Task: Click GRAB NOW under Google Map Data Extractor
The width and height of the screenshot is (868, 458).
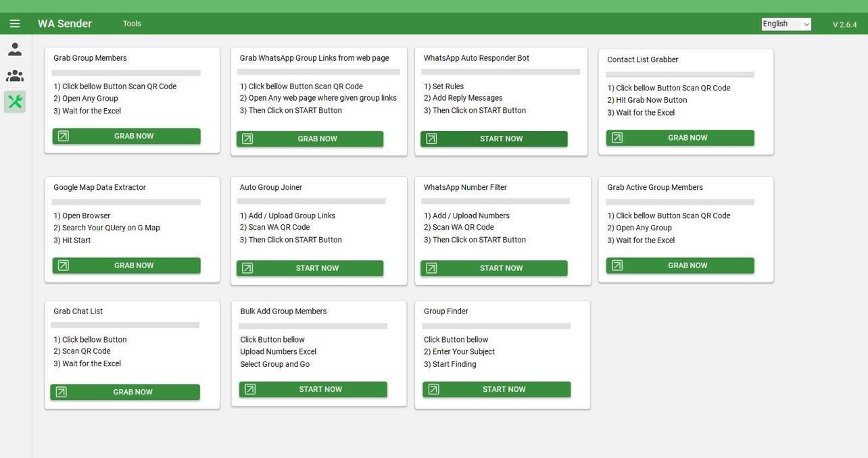Action: 126,265
